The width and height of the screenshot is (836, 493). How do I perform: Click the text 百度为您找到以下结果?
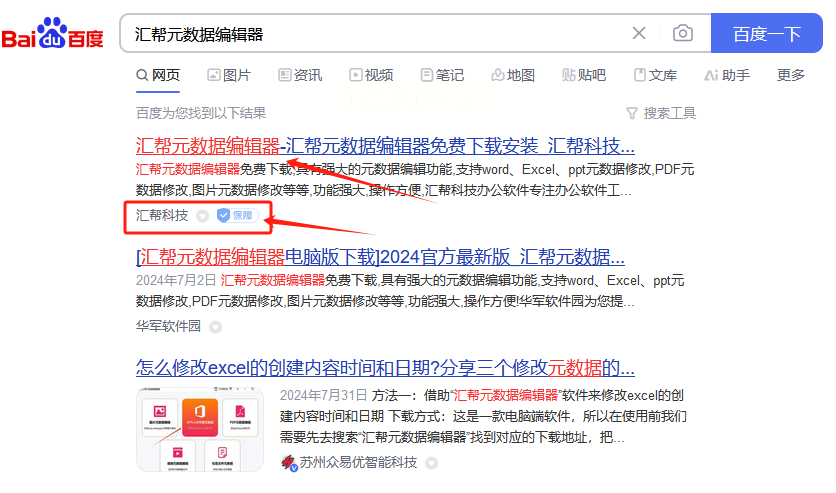coord(201,113)
